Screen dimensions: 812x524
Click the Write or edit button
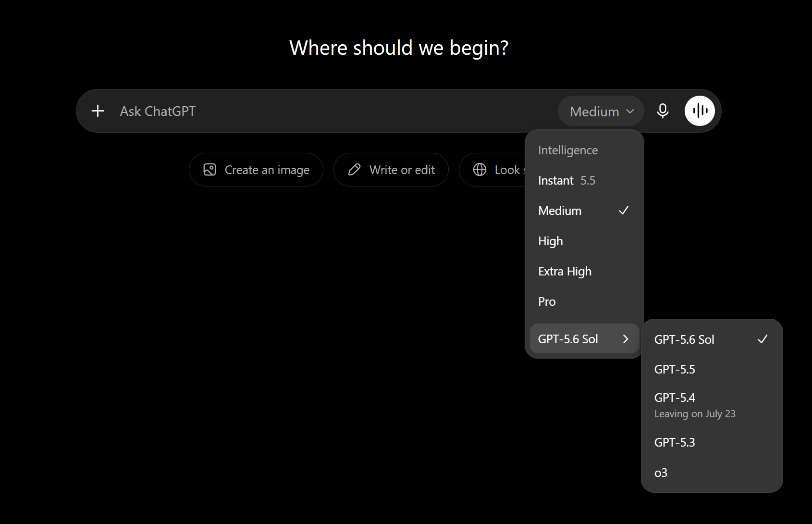point(391,170)
